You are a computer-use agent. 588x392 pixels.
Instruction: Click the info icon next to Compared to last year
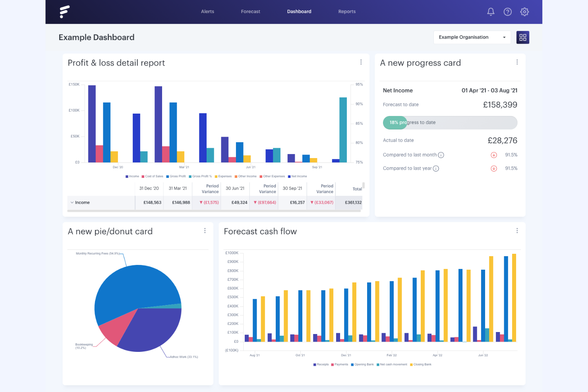point(436,168)
